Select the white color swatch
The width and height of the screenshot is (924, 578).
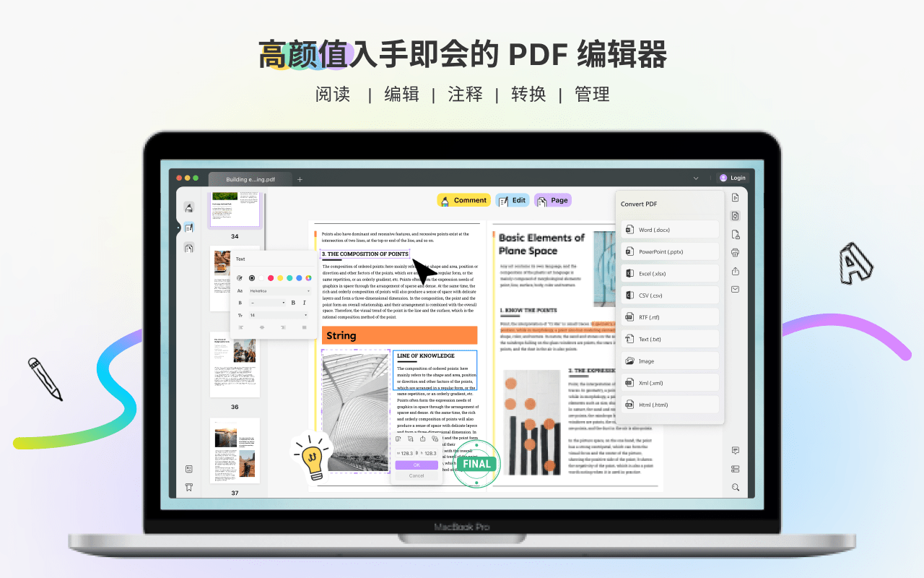click(x=261, y=277)
